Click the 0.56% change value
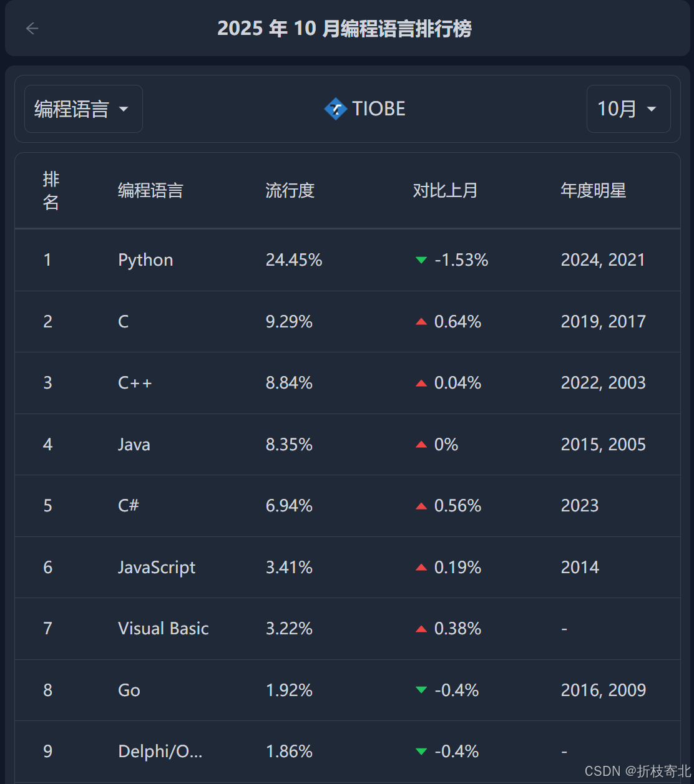 coord(457,506)
